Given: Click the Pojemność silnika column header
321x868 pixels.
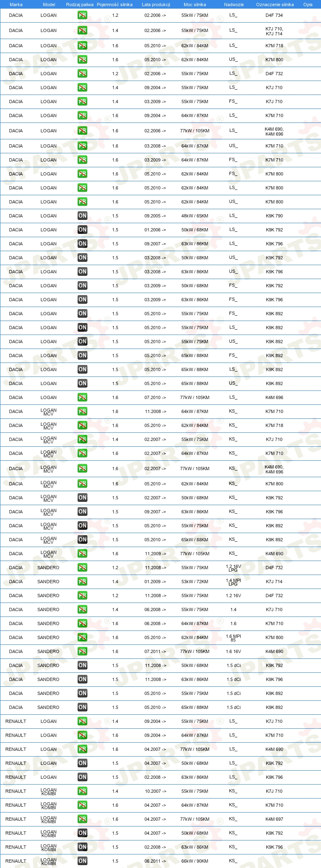Looking at the screenshot, I should pos(115,5).
